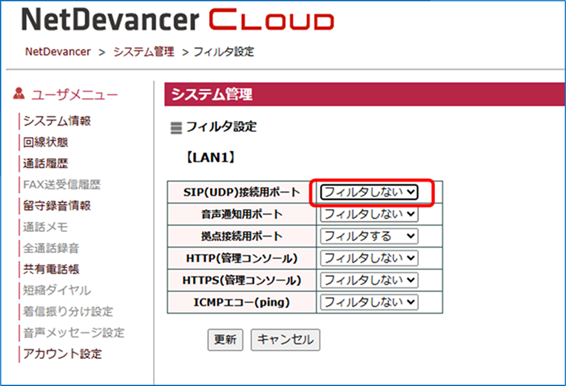Click the SIP(UDP)接続用ポート row label

tap(241, 192)
